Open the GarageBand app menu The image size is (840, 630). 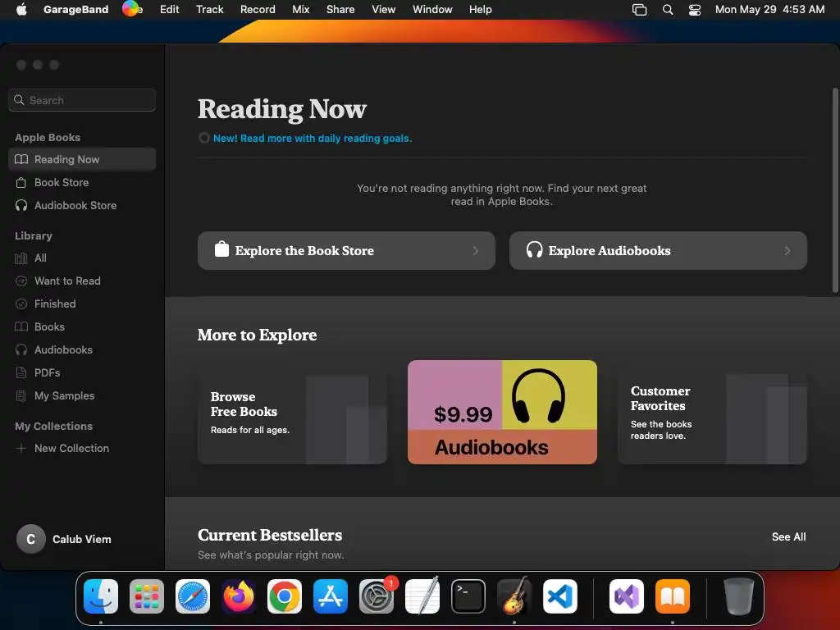click(x=75, y=10)
